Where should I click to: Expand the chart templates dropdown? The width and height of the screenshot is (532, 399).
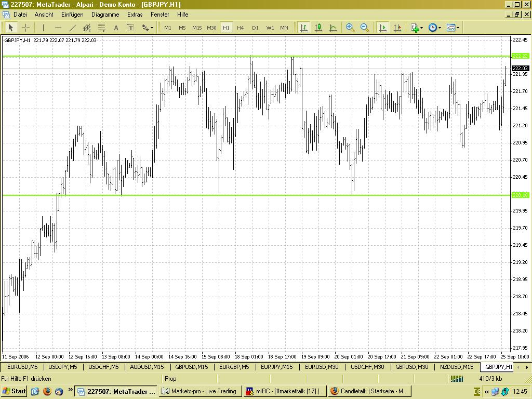(453, 28)
